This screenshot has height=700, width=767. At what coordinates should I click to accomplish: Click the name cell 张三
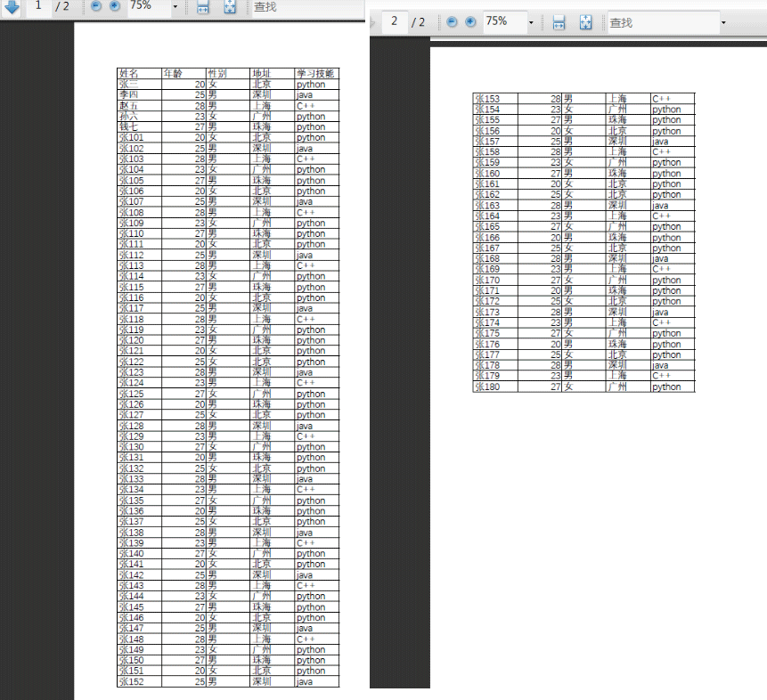(139, 84)
